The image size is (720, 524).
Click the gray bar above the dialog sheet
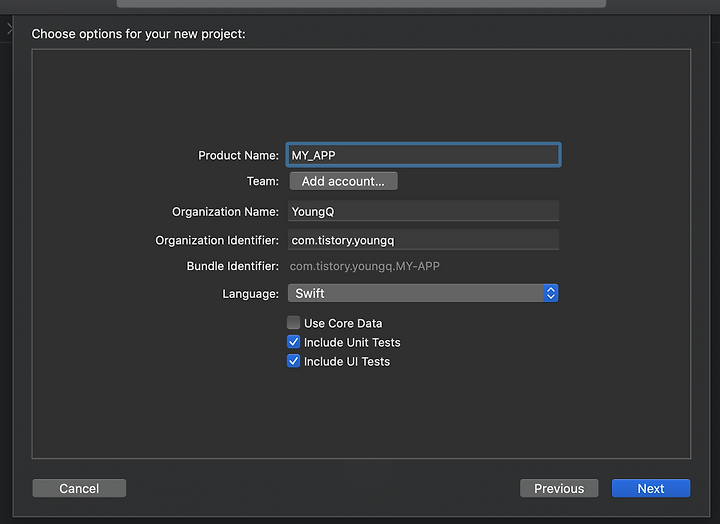pos(361,4)
